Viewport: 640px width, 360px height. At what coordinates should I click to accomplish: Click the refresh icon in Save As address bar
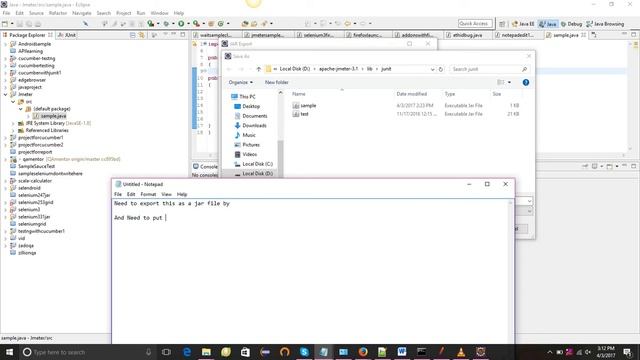tap(441, 69)
